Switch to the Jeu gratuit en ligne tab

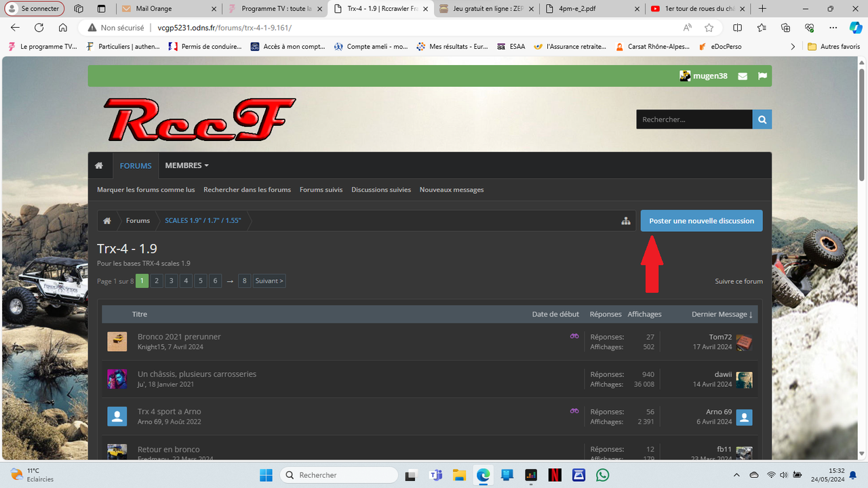click(x=488, y=9)
